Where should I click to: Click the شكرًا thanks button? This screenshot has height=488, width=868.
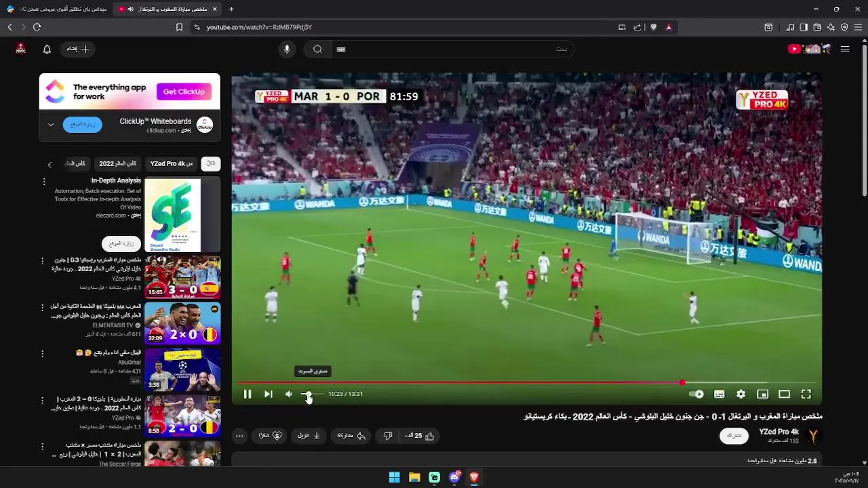click(270, 436)
